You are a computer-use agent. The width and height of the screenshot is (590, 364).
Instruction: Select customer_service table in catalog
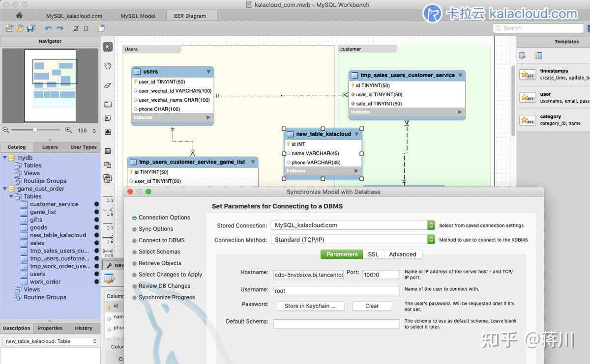tap(54, 204)
